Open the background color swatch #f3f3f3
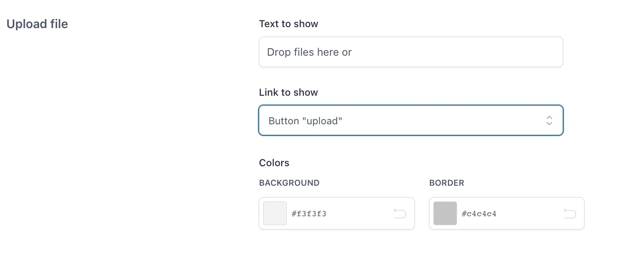The width and height of the screenshot is (644, 260). pos(275,213)
